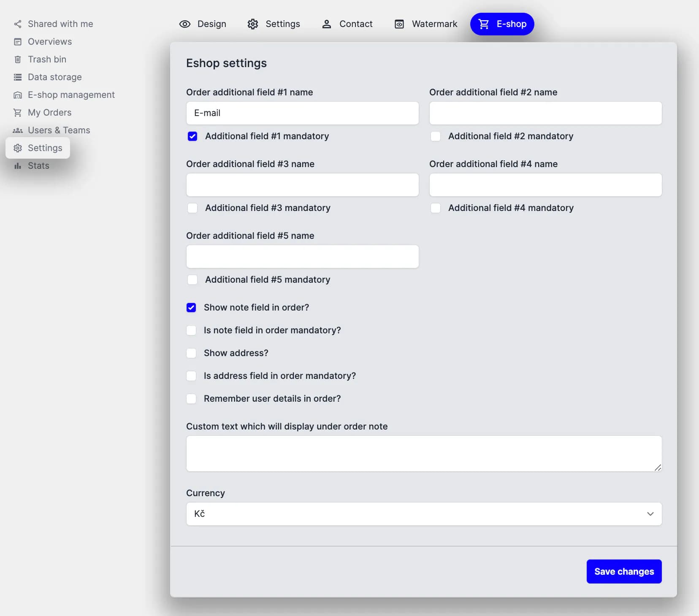Check Remember user details in order
Screen dimensions: 699x616
[x=191, y=399]
